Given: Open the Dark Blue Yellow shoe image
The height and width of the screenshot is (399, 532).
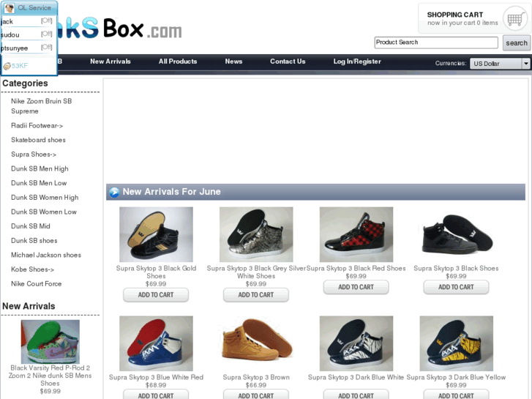Looking at the screenshot, I should 457,343.
